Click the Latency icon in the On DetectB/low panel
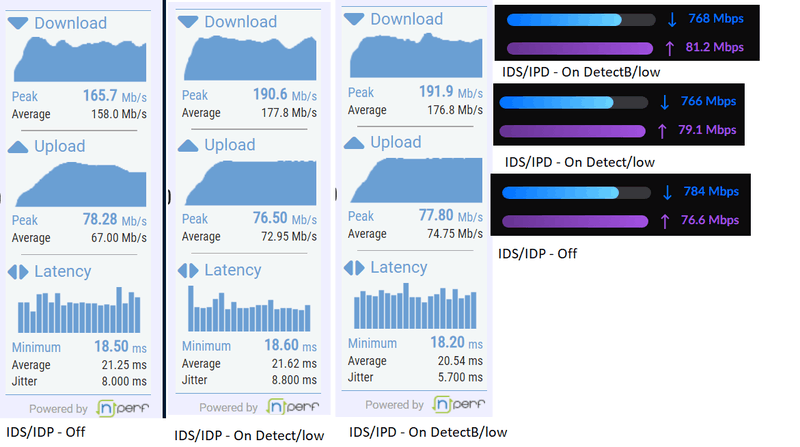This screenshot has width=800, height=447. [x=354, y=268]
